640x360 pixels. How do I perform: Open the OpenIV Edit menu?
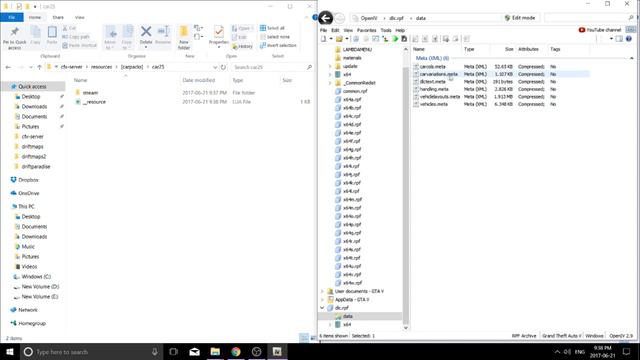point(335,30)
